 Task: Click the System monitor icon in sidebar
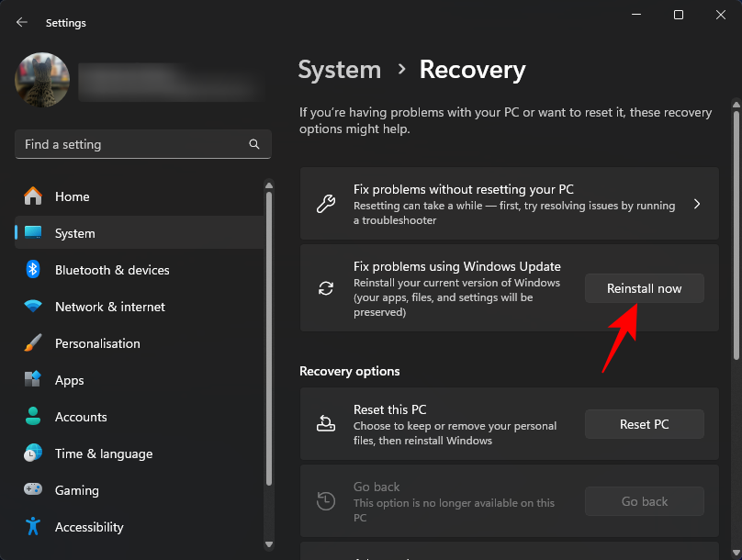coord(33,232)
